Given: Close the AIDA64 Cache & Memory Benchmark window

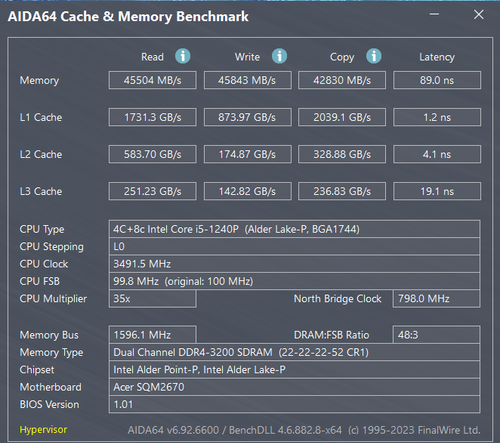Looking at the screenshot, I should pyautogui.click(x=479, y=14).
